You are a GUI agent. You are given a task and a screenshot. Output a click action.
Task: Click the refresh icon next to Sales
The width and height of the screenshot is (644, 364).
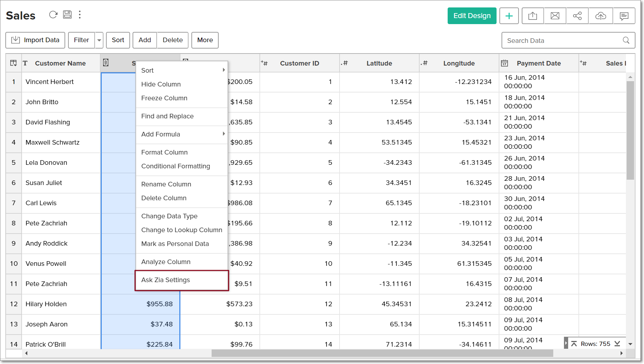(x=53, y=15)
